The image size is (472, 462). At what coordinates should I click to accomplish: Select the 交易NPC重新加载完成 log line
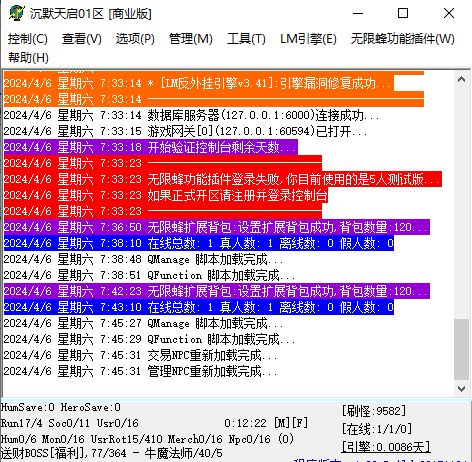140,355
